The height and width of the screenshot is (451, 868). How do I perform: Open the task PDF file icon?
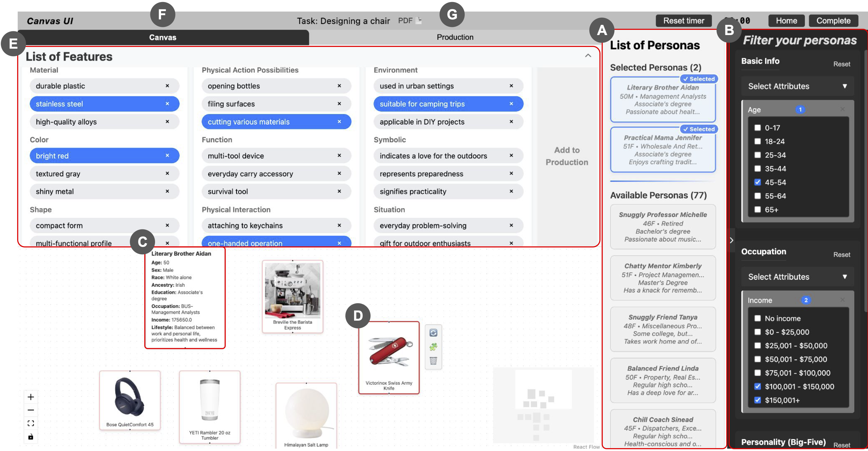tap(418, 21)
